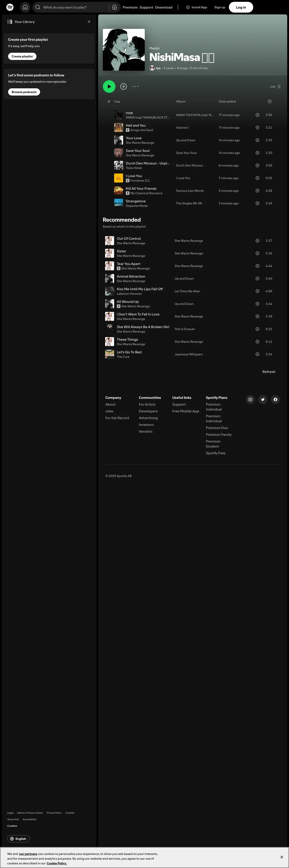Sort by duration clock icon
The width and height of the screenshot is (289, 868).
(269, 101)
